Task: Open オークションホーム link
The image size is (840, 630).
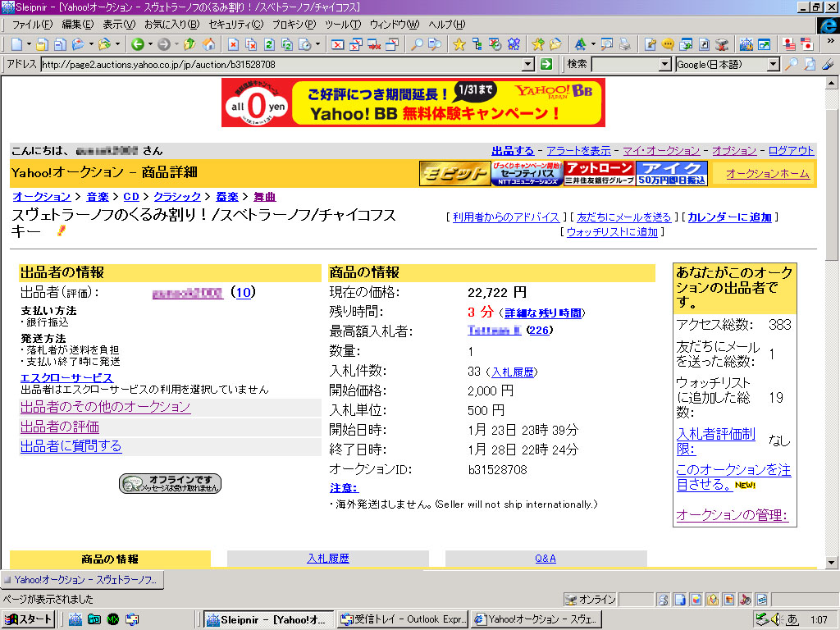Action: (768, 174)
